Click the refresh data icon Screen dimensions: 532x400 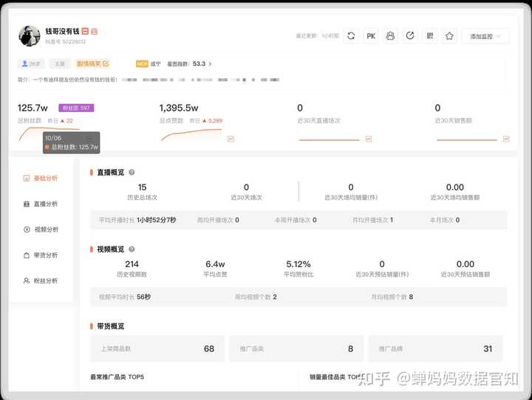(351, 36)
